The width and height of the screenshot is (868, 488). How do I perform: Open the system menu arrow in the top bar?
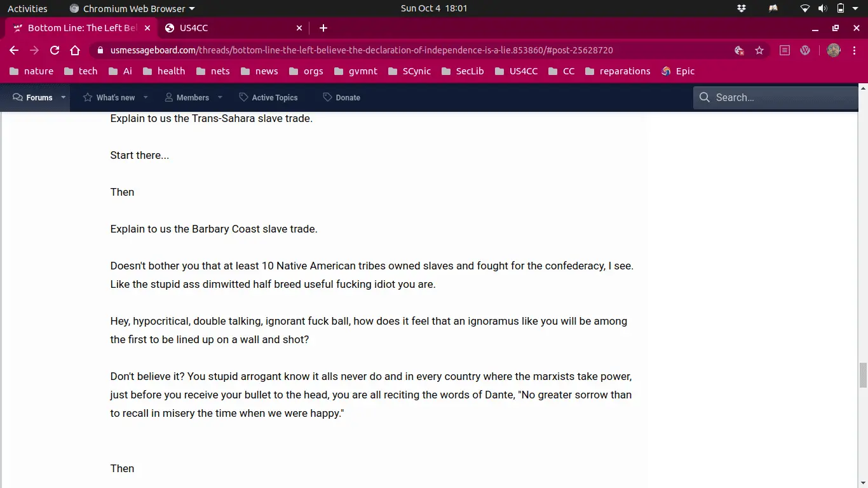click(856, 8)
